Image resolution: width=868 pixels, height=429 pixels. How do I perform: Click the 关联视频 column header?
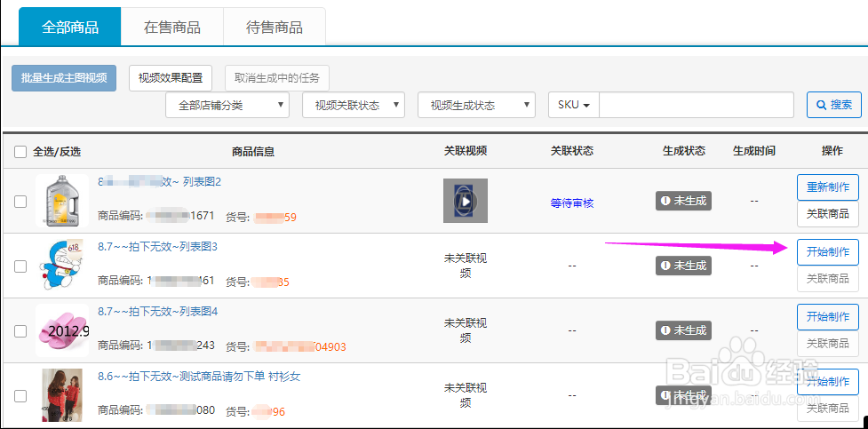(466, 151)
